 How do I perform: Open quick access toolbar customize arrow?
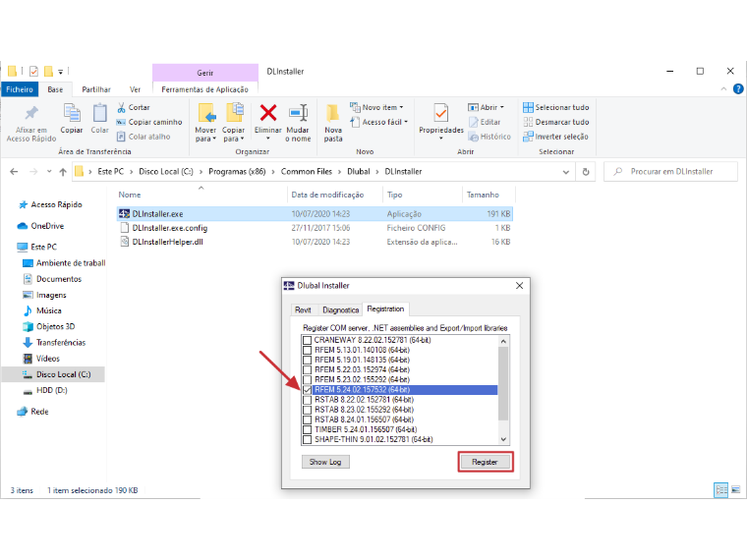61,72
